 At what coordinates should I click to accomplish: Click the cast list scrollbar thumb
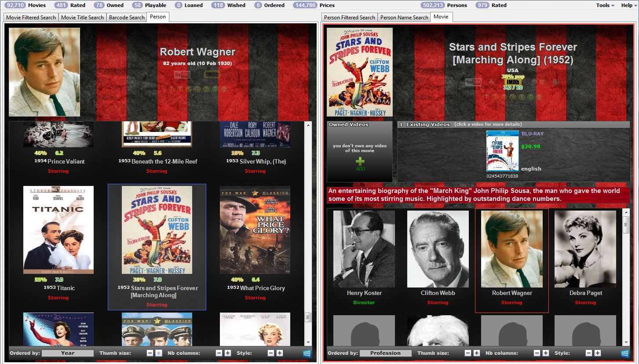pyautogui.click(x=626, y=224)
